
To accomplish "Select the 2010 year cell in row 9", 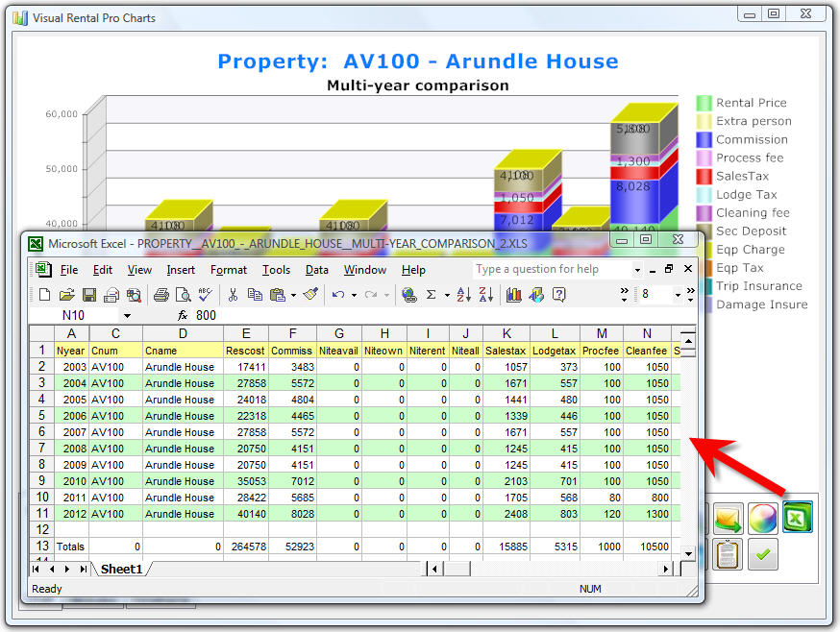I will tap(72, 481).
